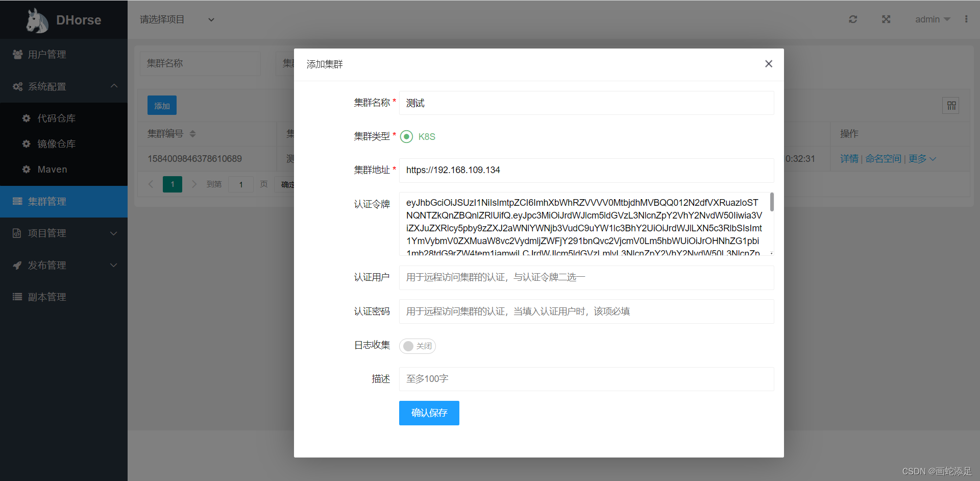Focus the 集群地址 input field

click(x=586, y=171)
